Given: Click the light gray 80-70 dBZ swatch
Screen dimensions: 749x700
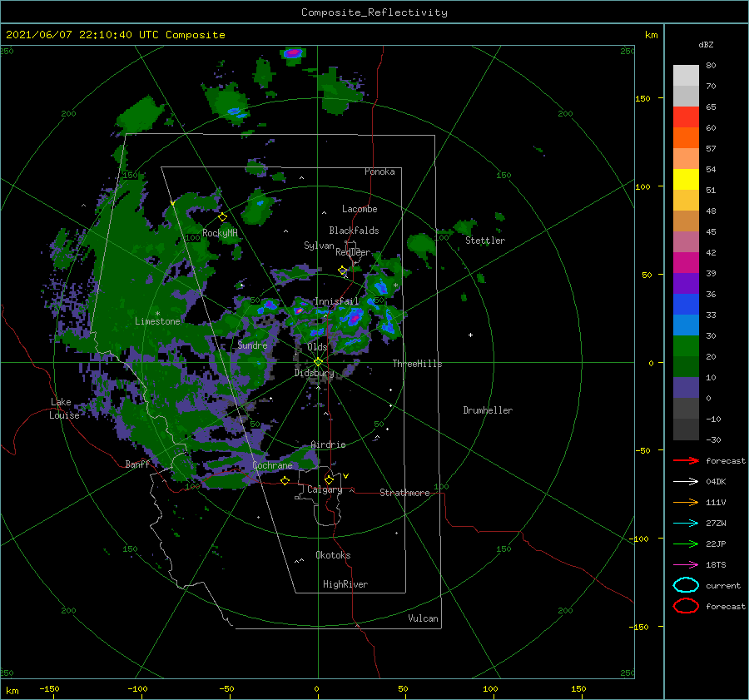Looking at the screenshot, I should pos(686,76).
